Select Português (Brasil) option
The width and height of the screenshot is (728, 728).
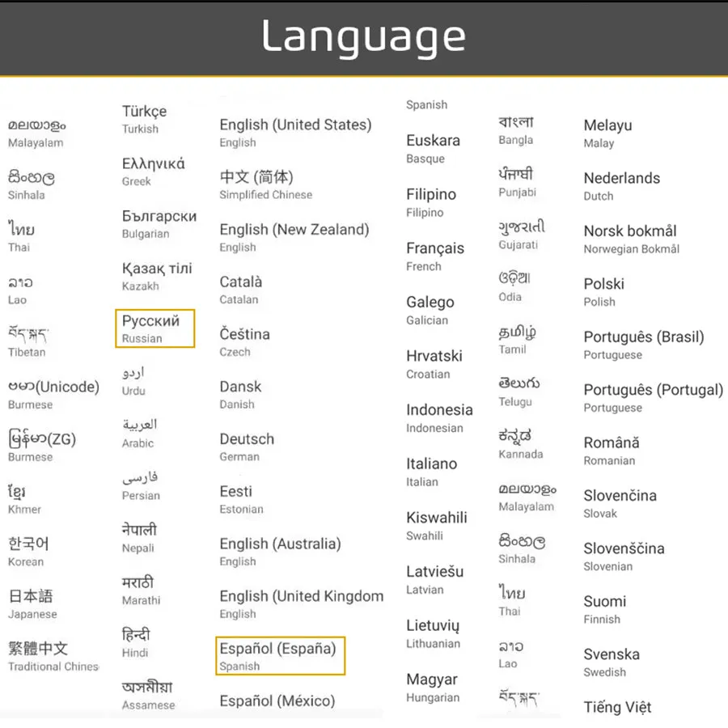(x=644, y=345)
